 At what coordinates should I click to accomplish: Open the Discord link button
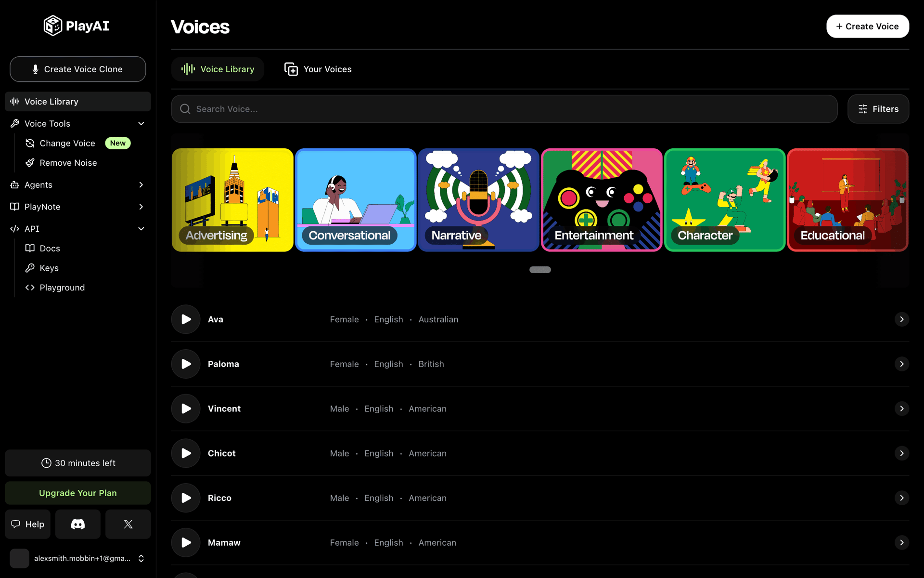(x=78, y=524)
